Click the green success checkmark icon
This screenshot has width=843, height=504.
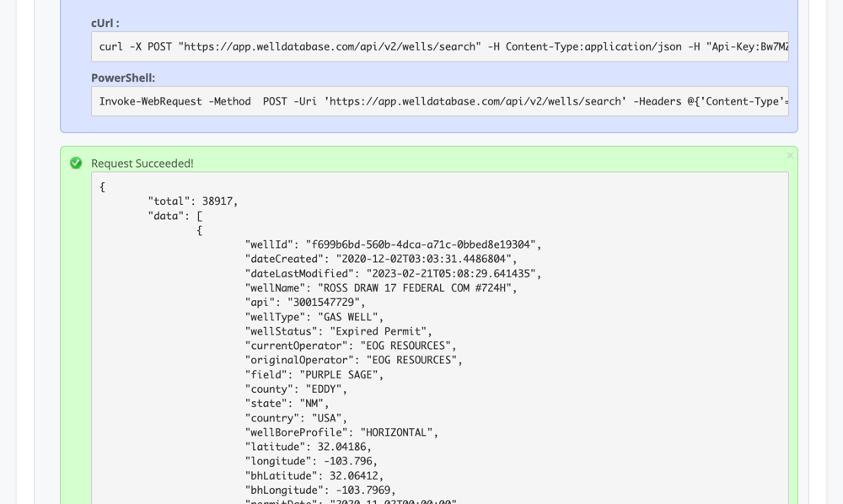[76, 164]
